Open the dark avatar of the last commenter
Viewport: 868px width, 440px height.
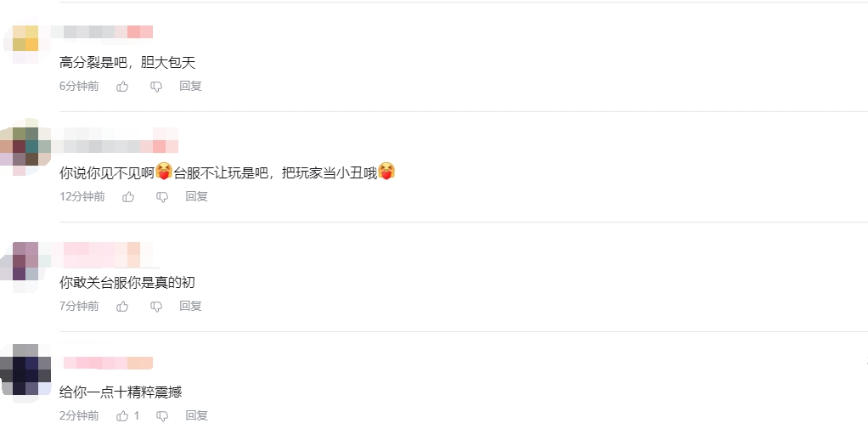click(25, 371)
